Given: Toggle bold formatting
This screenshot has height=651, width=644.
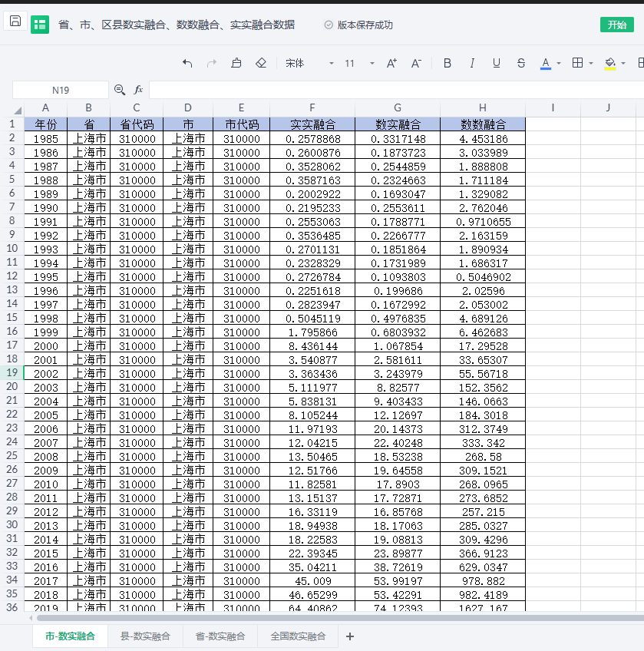Looking at the screenshot, I should (x=447, y=63).
